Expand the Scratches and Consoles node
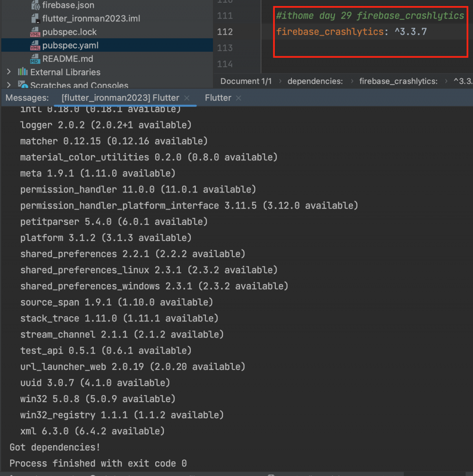The image size is (473, 476). point(9,85)
